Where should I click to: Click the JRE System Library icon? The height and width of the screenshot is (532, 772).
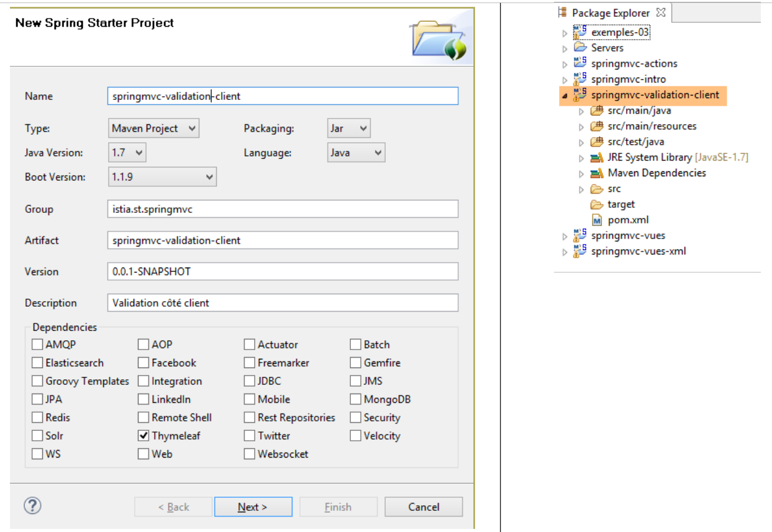point(597,158)
